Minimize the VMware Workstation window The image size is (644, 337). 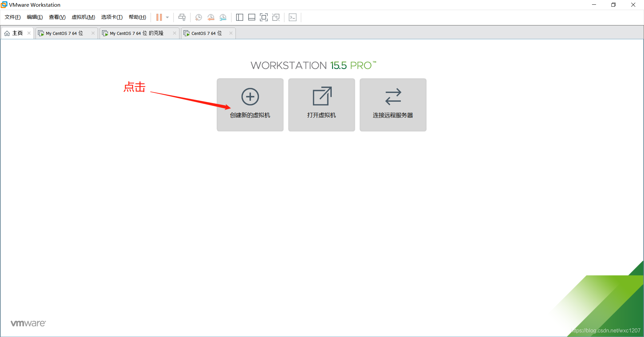pyautogui.click(x=594, y=5)
